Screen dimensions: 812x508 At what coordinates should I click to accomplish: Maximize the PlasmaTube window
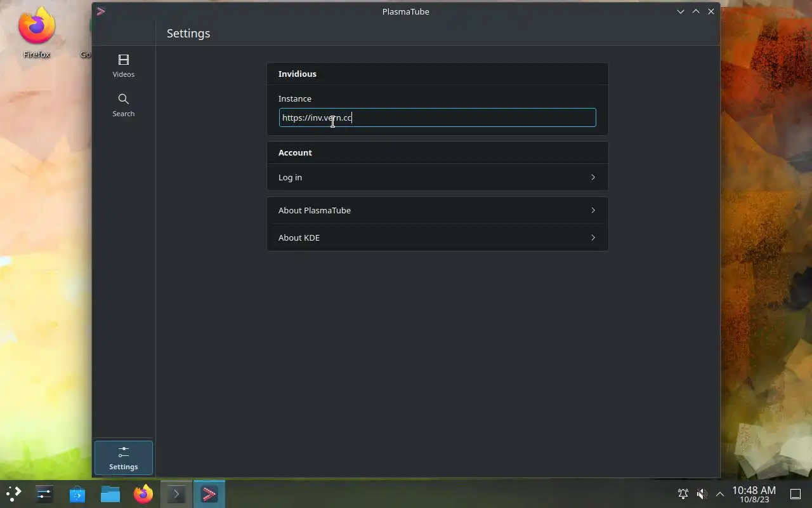(696, 11)
